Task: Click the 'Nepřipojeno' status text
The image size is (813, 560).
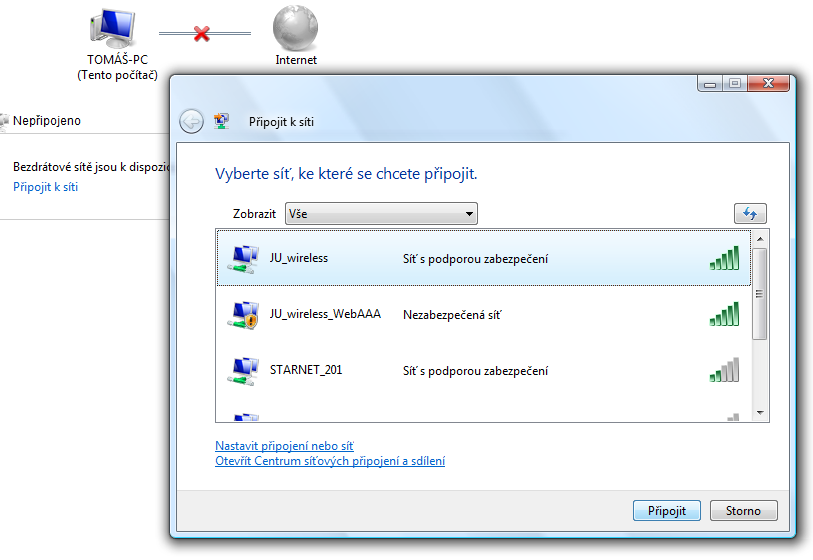Action: click(47, 121)
